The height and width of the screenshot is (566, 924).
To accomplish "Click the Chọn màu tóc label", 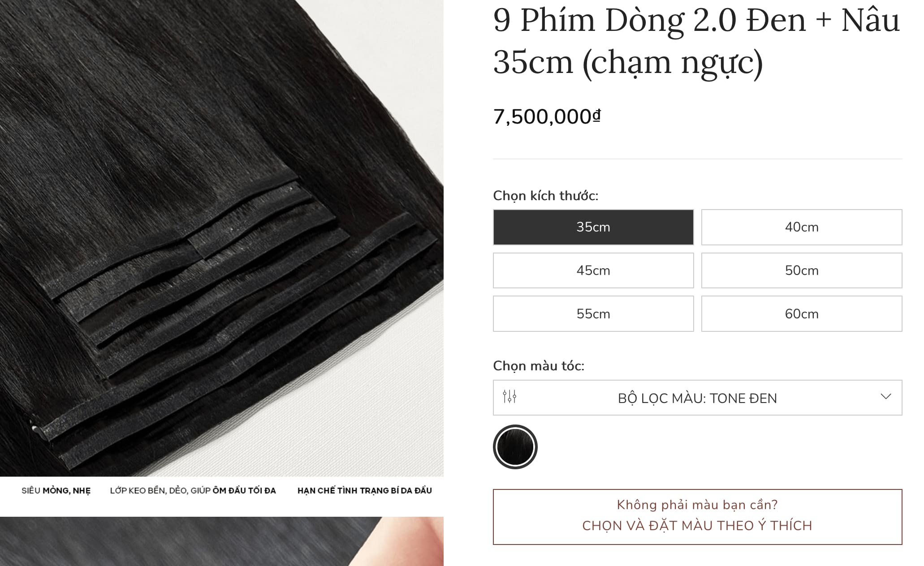I will point(539,366).
